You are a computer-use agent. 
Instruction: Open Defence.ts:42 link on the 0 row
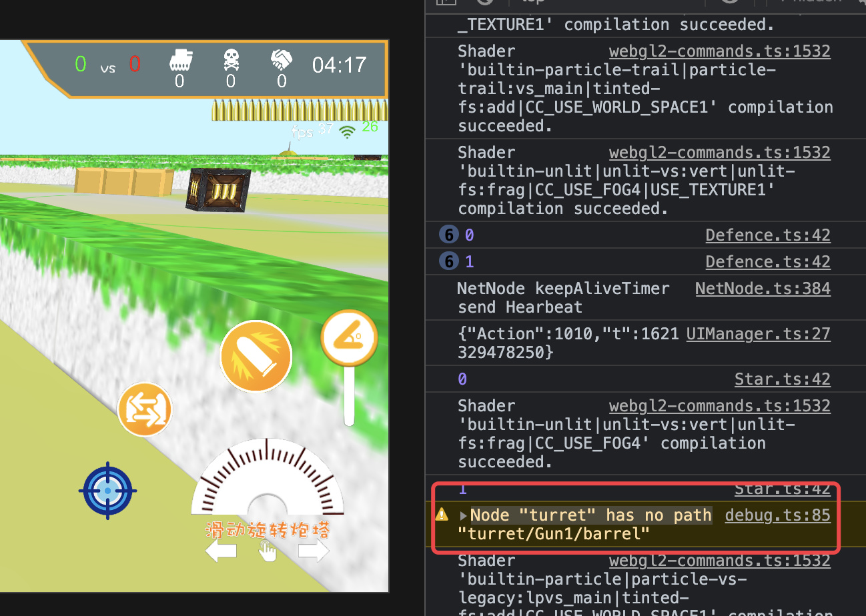pyautogui.click(x=768, y=235)
